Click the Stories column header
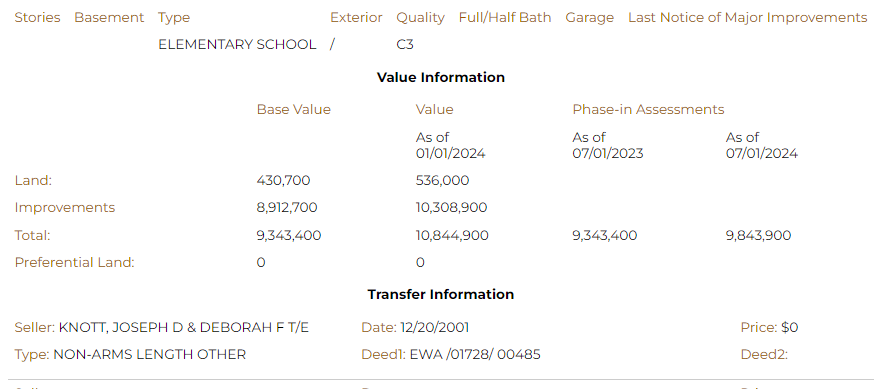Screen dimensions: 878x389 38,17
